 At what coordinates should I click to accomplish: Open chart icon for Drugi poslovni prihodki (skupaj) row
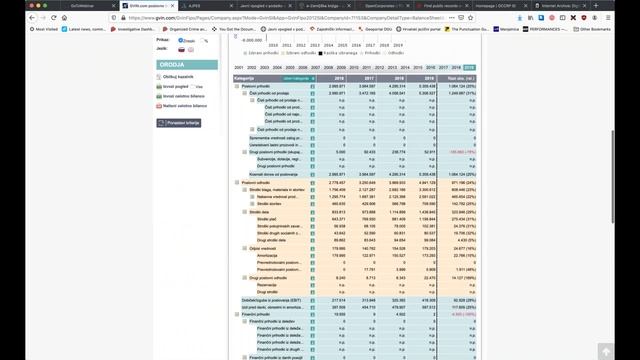(312, 152)
